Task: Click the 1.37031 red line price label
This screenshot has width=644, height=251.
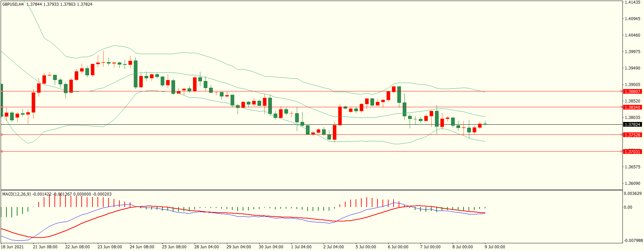Action: pos(632,152)
